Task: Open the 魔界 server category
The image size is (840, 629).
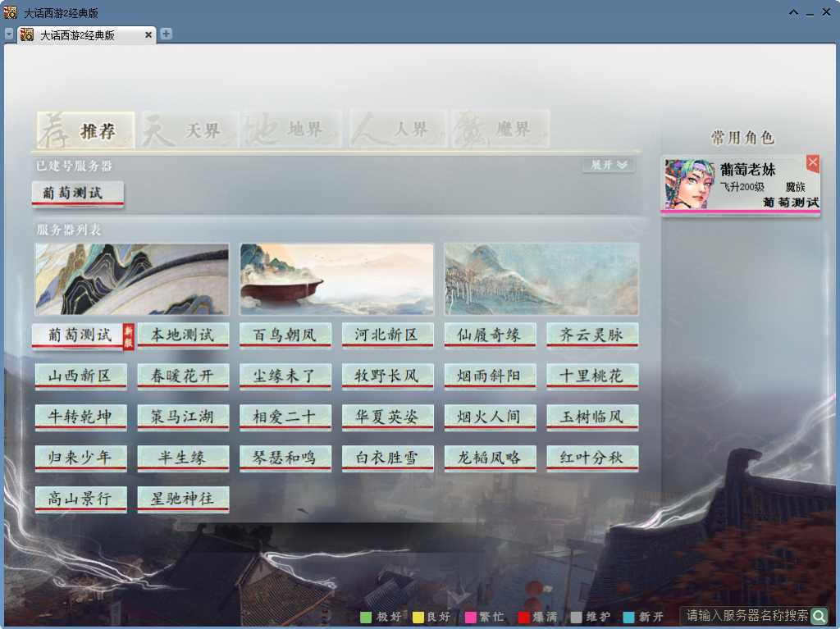Action: tap(500, 130)
